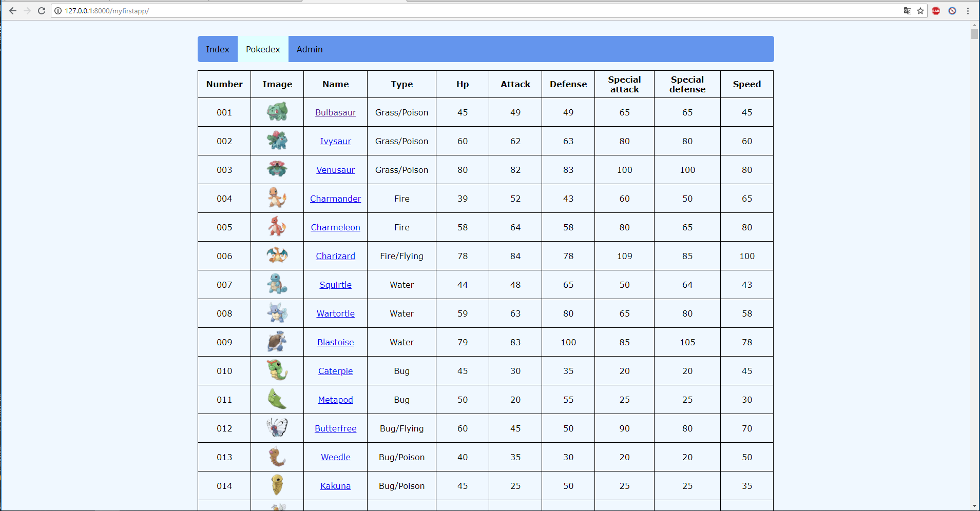Open the Bulbasaur link
This screenshot has height=511, width=980.
point(335,112)
